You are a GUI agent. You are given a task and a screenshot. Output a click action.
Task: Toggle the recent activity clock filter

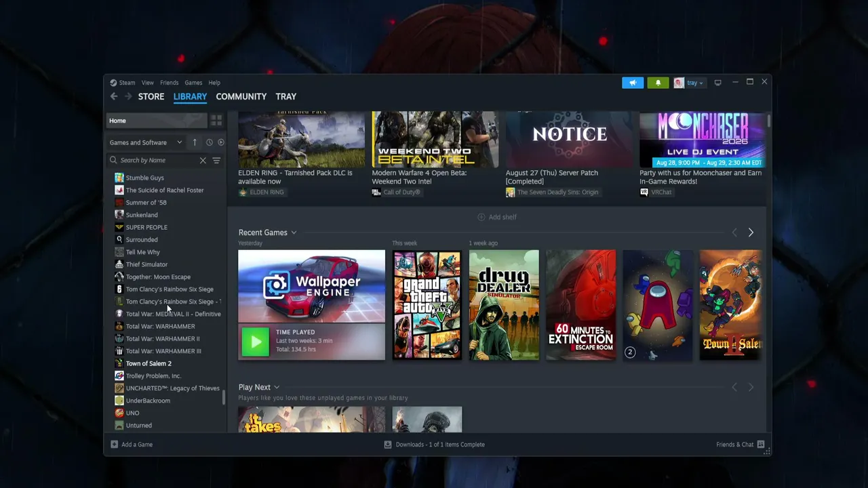[x=210, y=142]
